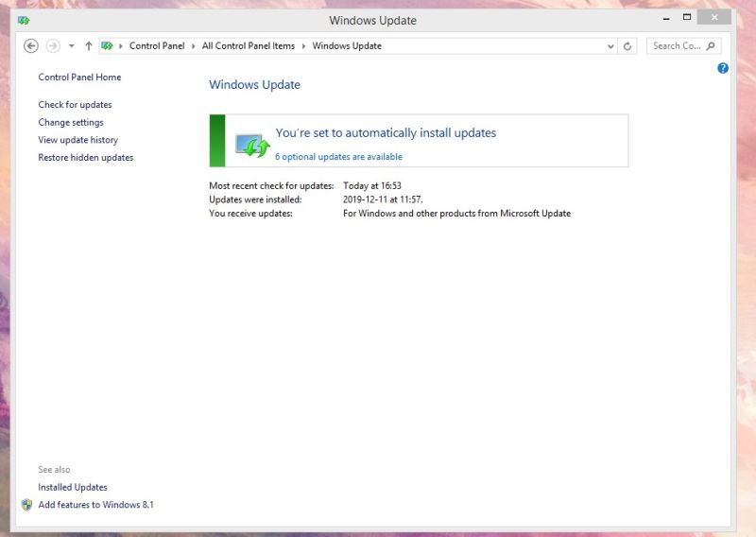
Task: Click the 'Today at 16:53' check time
Action: (x=372, y=185)
